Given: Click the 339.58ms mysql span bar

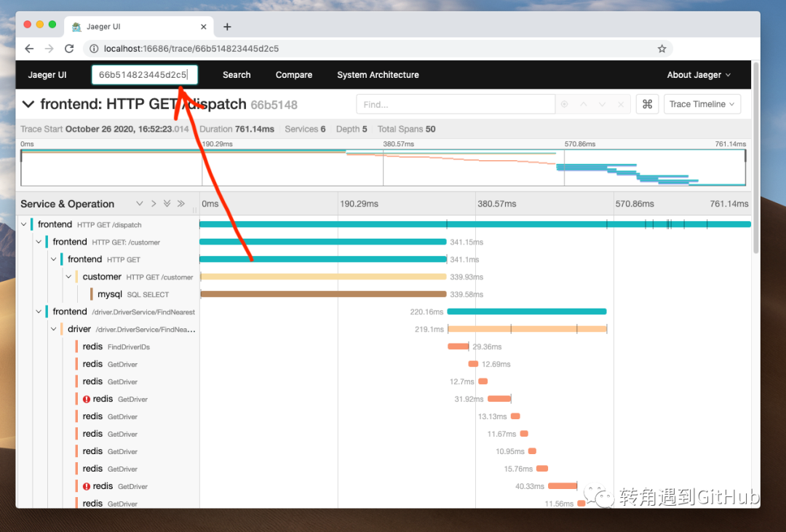Looking at the screenshot, I should pyautogui.click(x=323, y=294).
